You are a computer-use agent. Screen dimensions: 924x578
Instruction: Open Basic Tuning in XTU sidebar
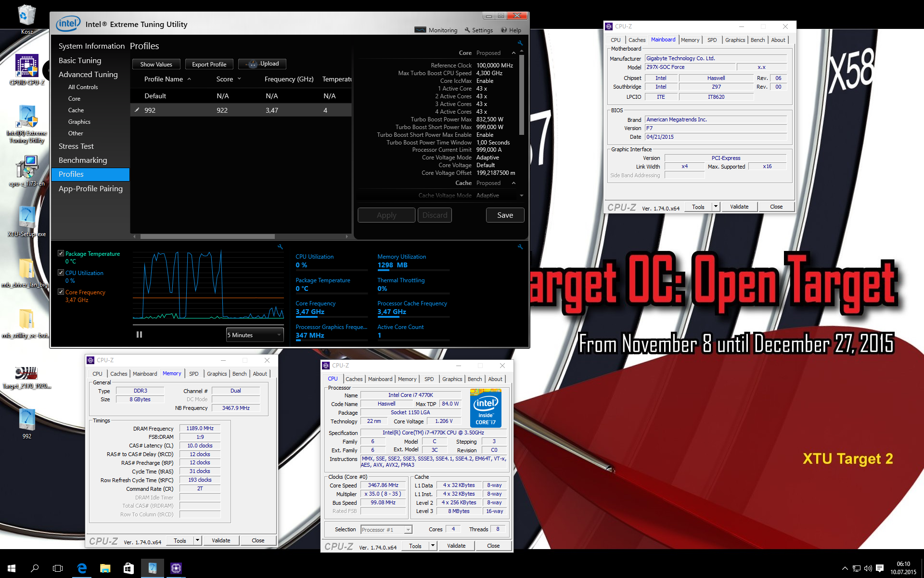80,60
